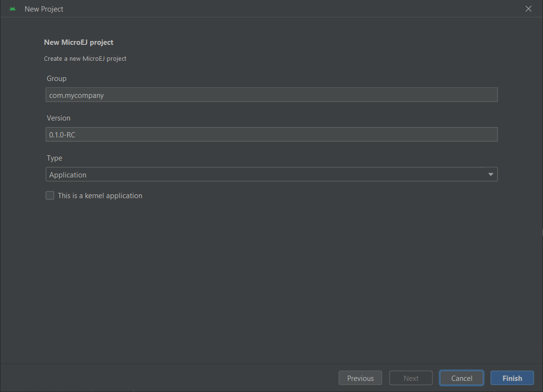Click the "New MicroEJ project" heading

point(79,42)
